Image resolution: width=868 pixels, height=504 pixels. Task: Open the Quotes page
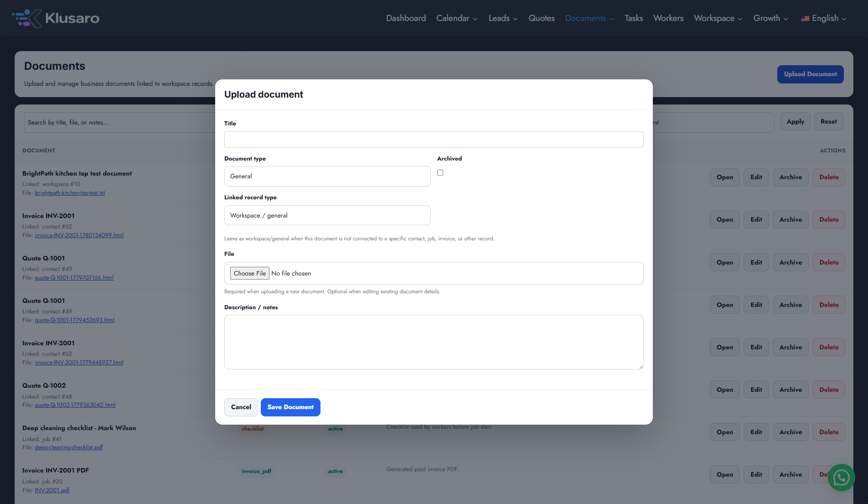(x=542, y=18)
